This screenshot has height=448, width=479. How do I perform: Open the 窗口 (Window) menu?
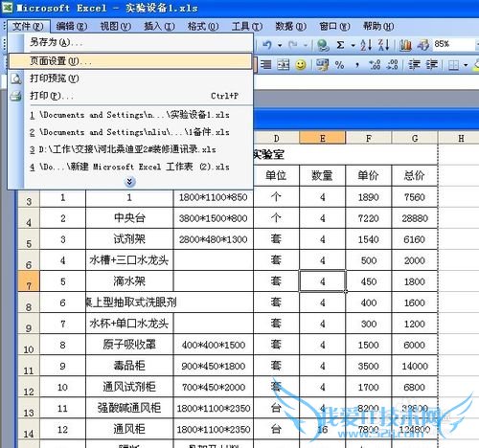point(334,26)
